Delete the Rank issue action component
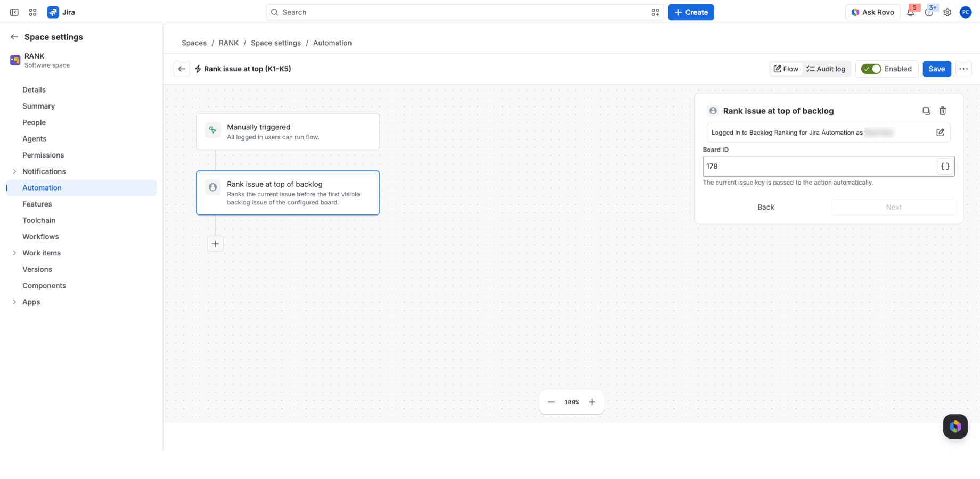The image size is (980, 479). (942, 111)
